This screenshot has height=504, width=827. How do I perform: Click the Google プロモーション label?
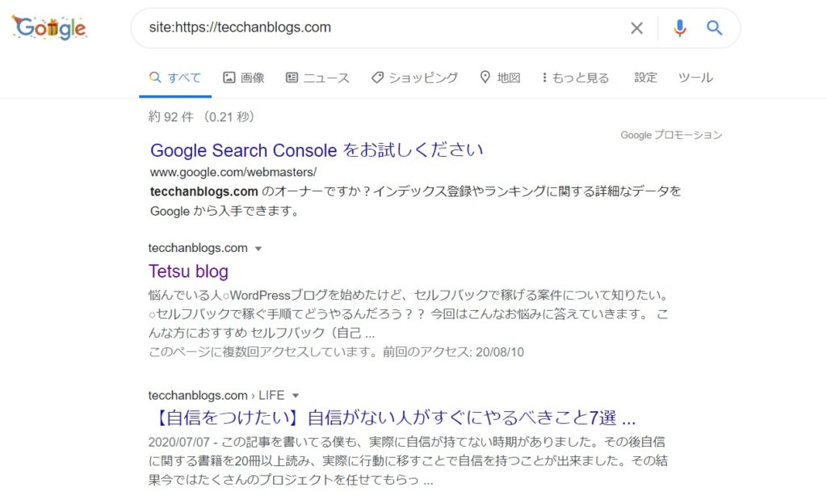[671, 135]
